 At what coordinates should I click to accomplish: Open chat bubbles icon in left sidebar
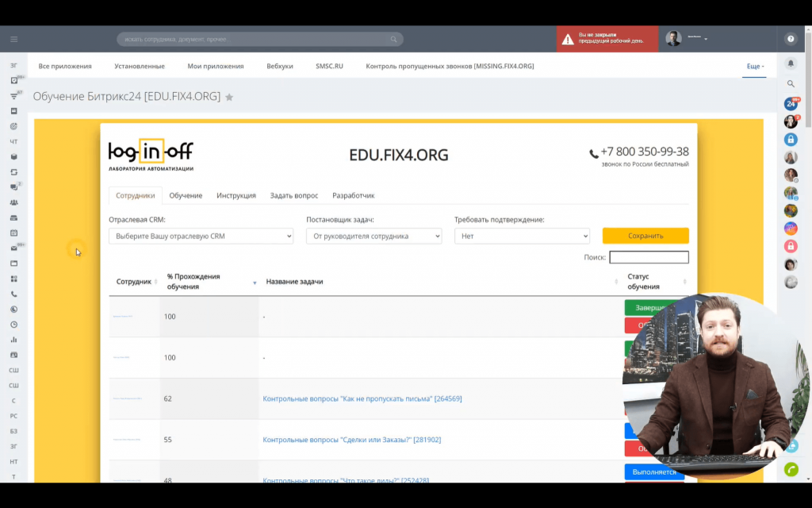[14, 187]
